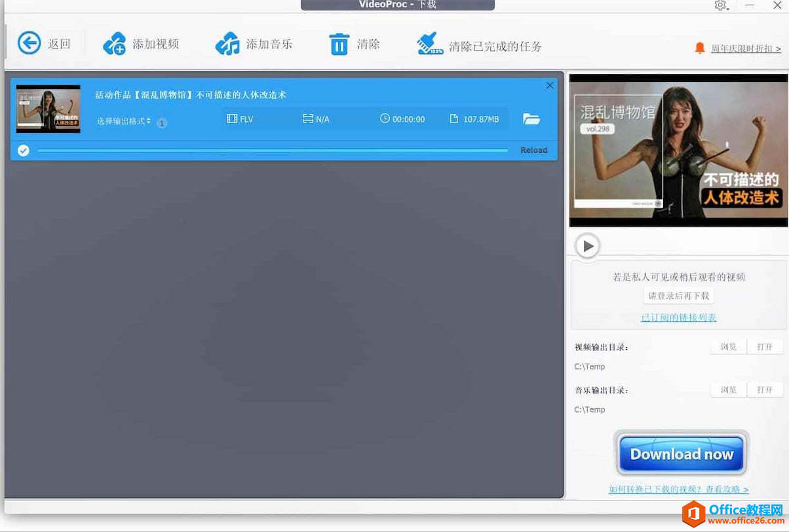Click the 请登录后再下载 button
This screenshot has width=789, height=532.
click(679, 295)
